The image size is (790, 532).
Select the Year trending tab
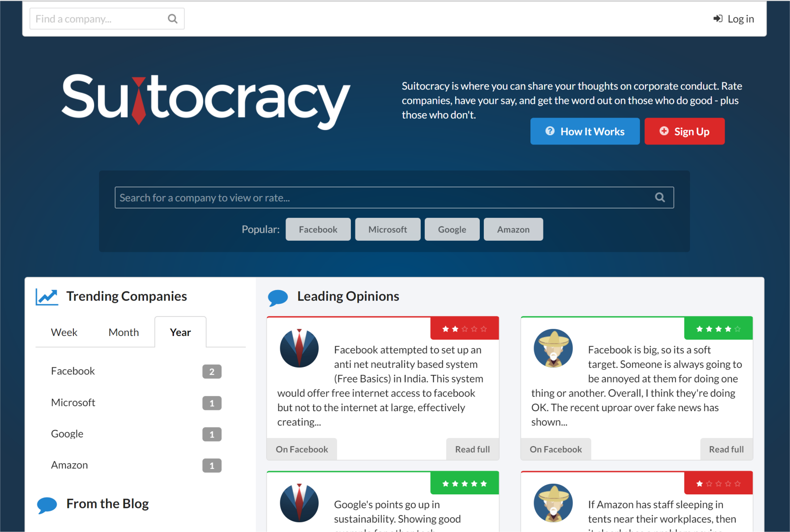180,332
